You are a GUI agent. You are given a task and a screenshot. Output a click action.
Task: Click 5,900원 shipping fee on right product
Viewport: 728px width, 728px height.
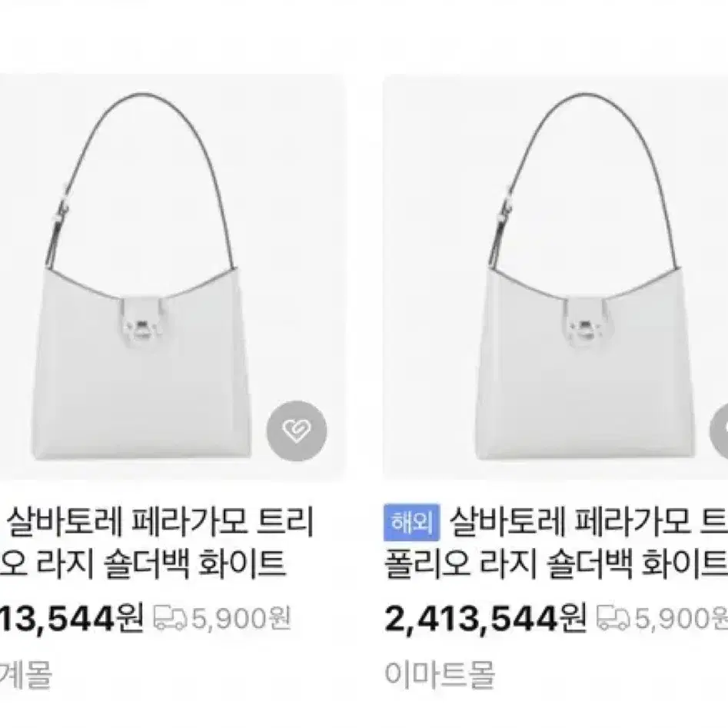[x=681, y=619]
